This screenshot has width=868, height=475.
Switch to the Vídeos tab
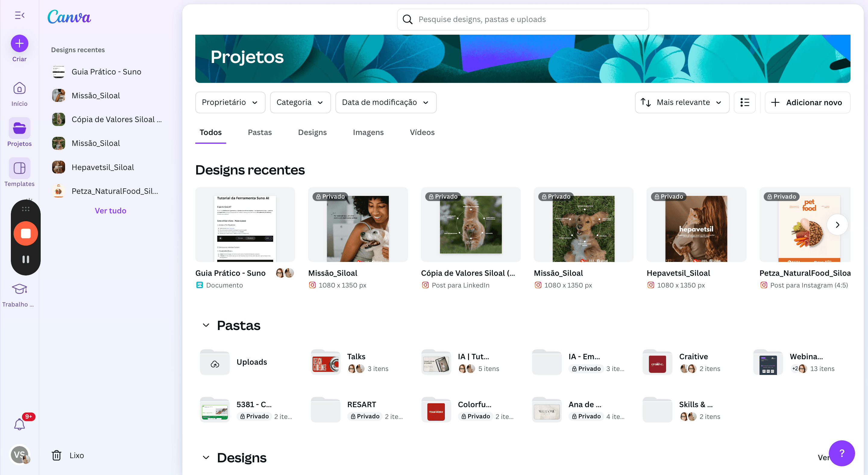(422, 132)
